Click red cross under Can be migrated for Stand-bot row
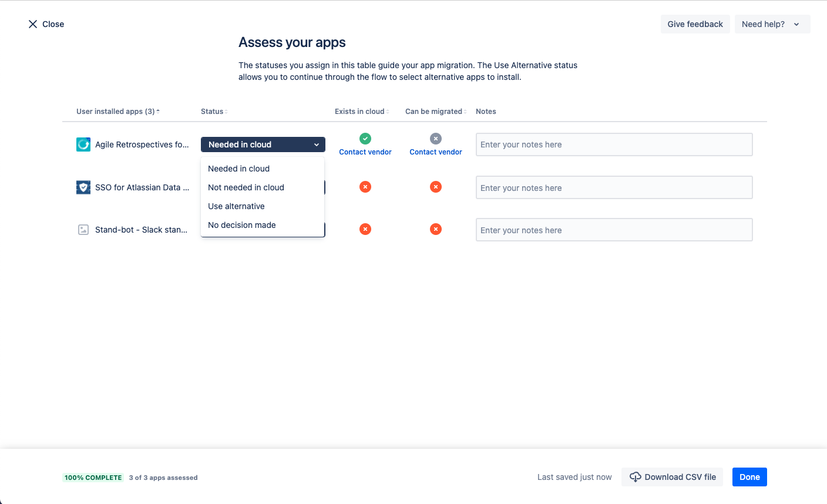Screen dimensions: 827x504 [436, 229]
